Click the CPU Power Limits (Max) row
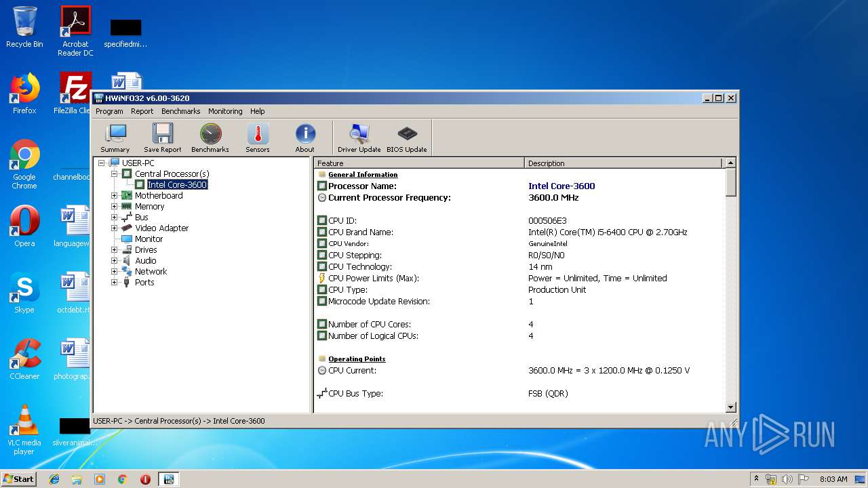868x488 pixels. click(x=519, y=278)
